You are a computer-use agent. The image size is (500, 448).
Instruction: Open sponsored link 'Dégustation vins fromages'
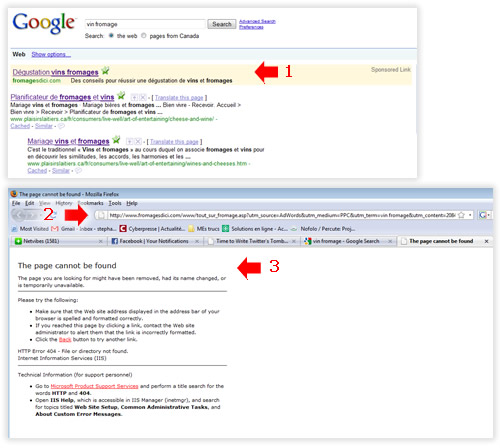click(55, 72)
